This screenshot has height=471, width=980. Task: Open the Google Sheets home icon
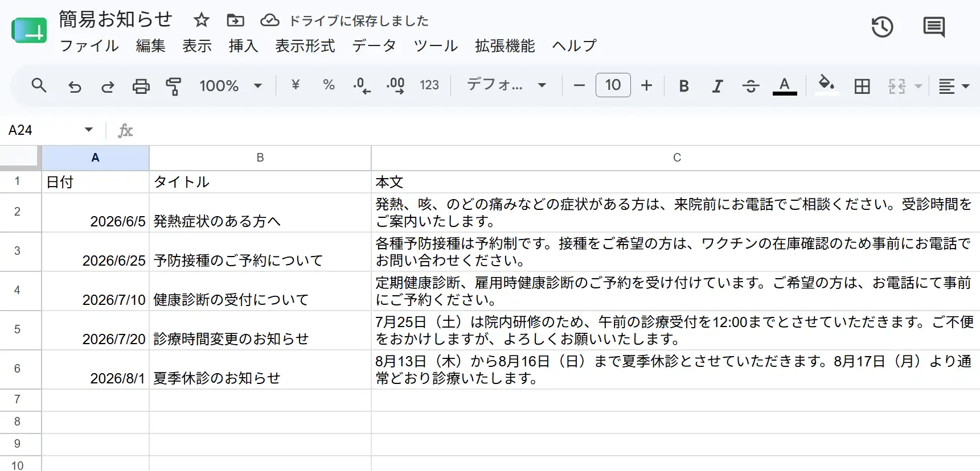tap(29, 31)
